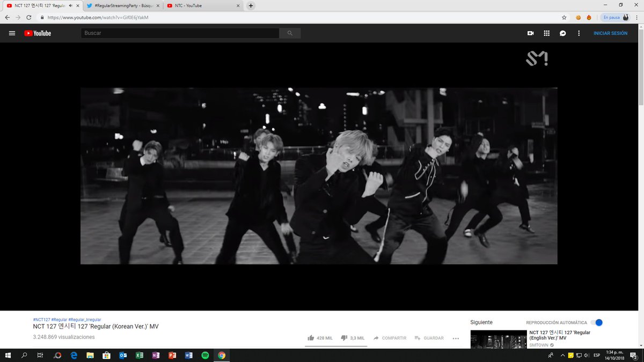Toggle Reproducción automática switch

(x=597, y=322)
